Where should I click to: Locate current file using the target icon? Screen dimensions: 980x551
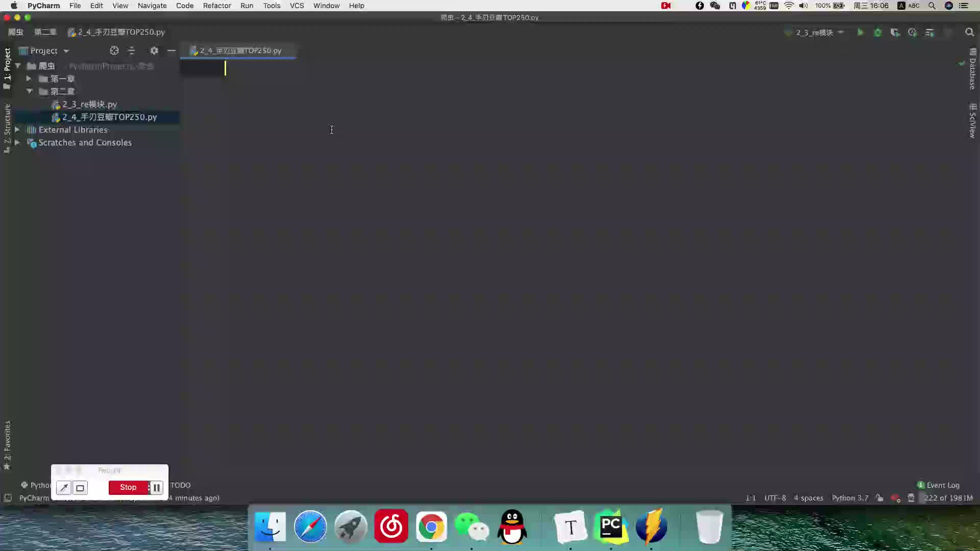[x=114, y=51]
